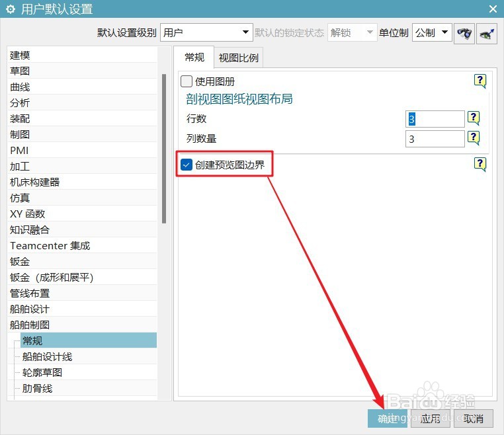
Task: Switch to the 常规 tab
Action: tap(194, 58)
